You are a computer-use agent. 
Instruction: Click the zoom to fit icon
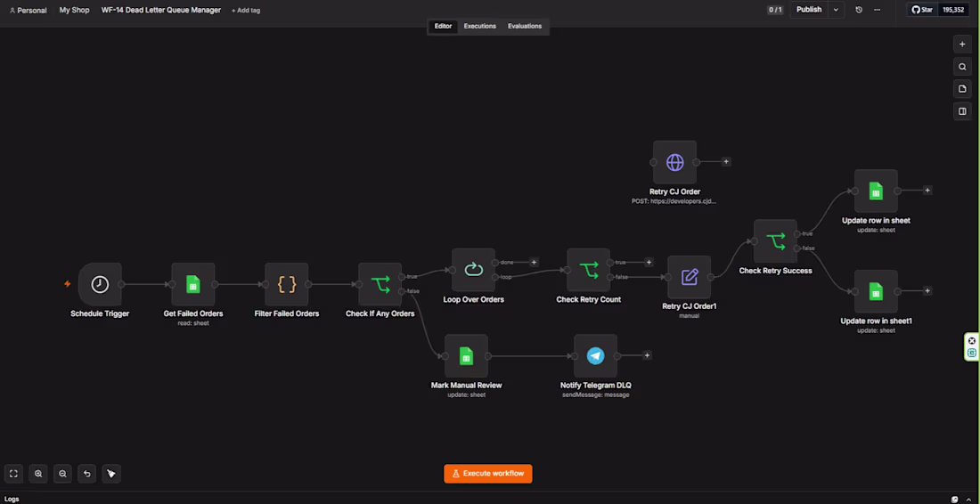pos(13,474)
